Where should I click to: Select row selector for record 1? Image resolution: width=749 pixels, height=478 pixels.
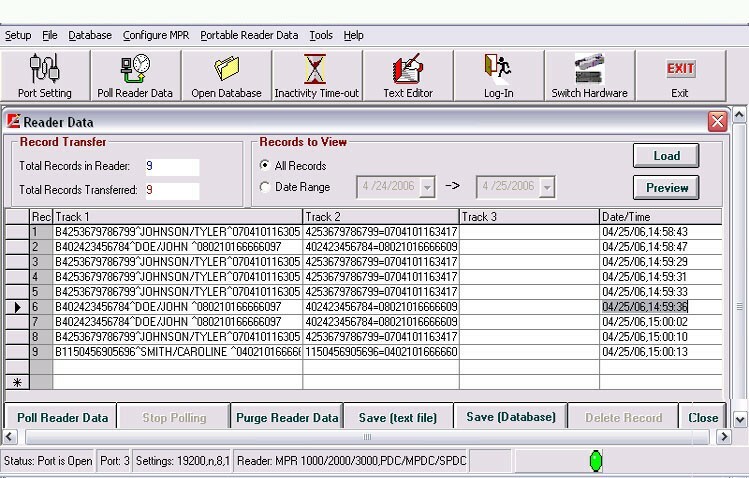17,232
